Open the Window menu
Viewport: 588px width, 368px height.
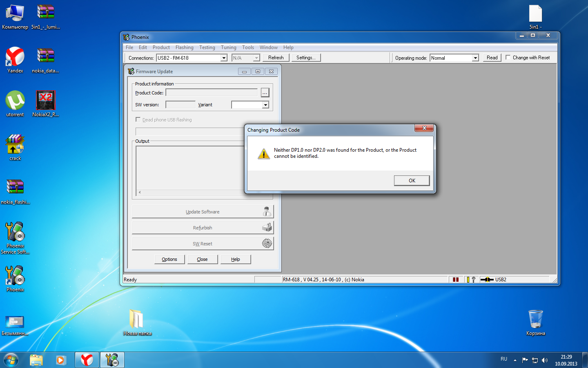point(268,47)
